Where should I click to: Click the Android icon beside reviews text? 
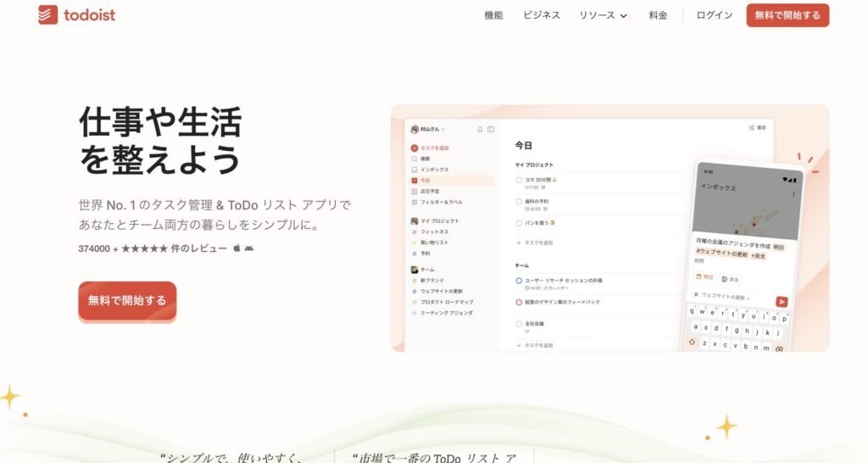coord(249,248)
